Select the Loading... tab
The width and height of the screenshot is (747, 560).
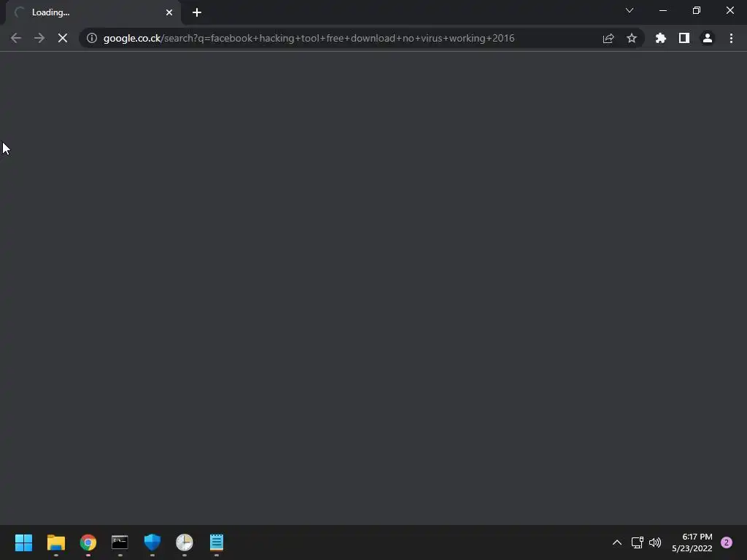pos(93,12)
